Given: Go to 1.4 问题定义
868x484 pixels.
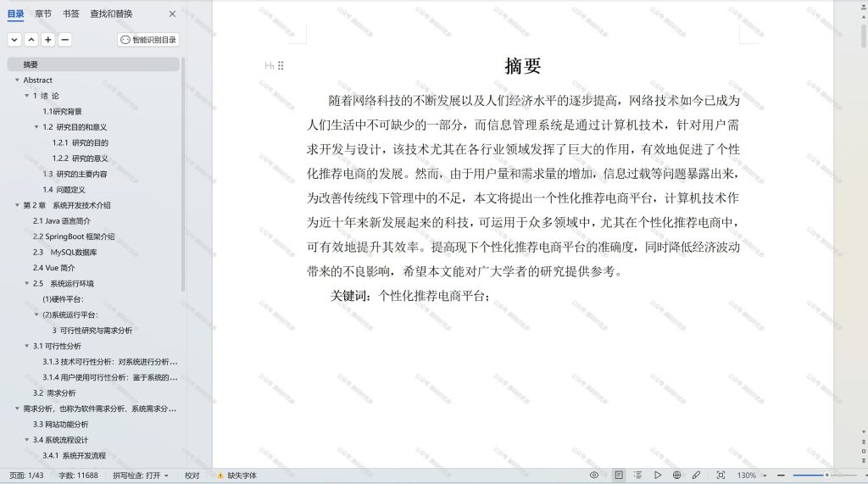Looking at the screenshot, I should point(64,189).
